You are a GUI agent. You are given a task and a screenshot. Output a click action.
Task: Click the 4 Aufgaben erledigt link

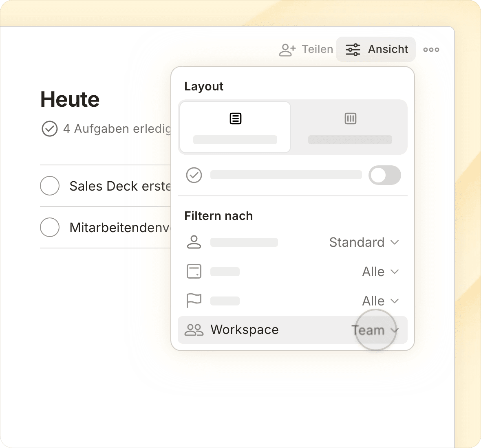pos(117,129)
